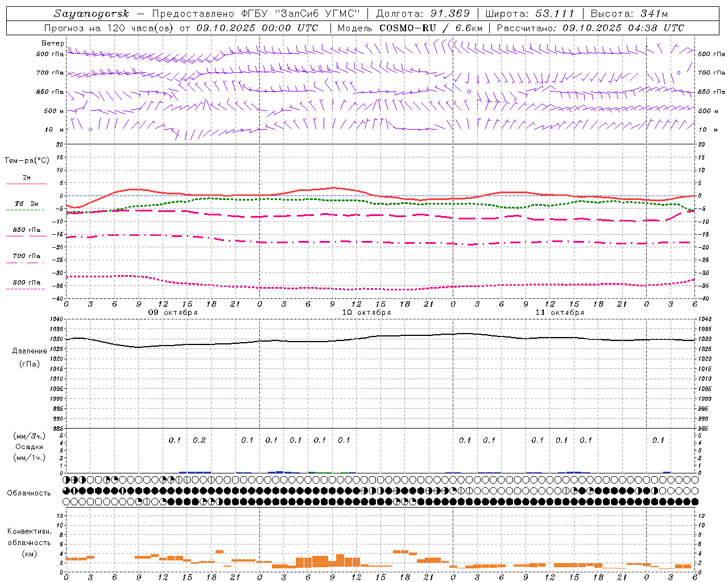Select the 'Модель COSMO-RU / 6.6км' text

point(410,28)
